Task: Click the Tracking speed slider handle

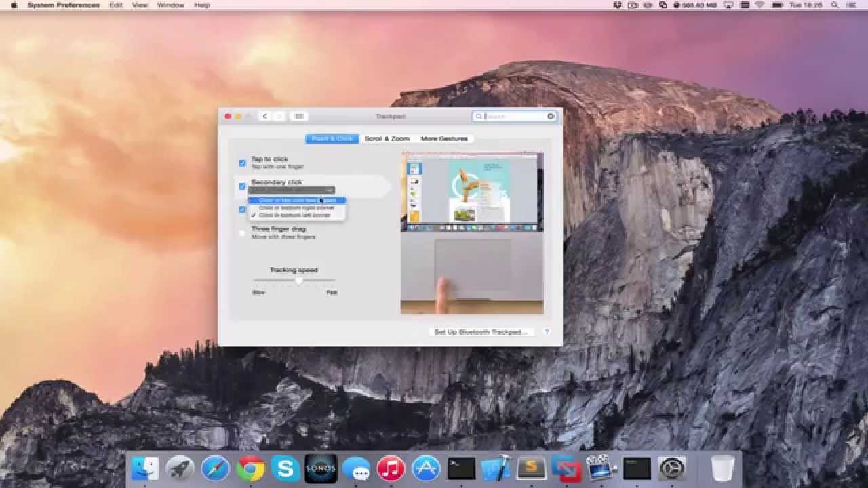Action: [x=298, y=280]
